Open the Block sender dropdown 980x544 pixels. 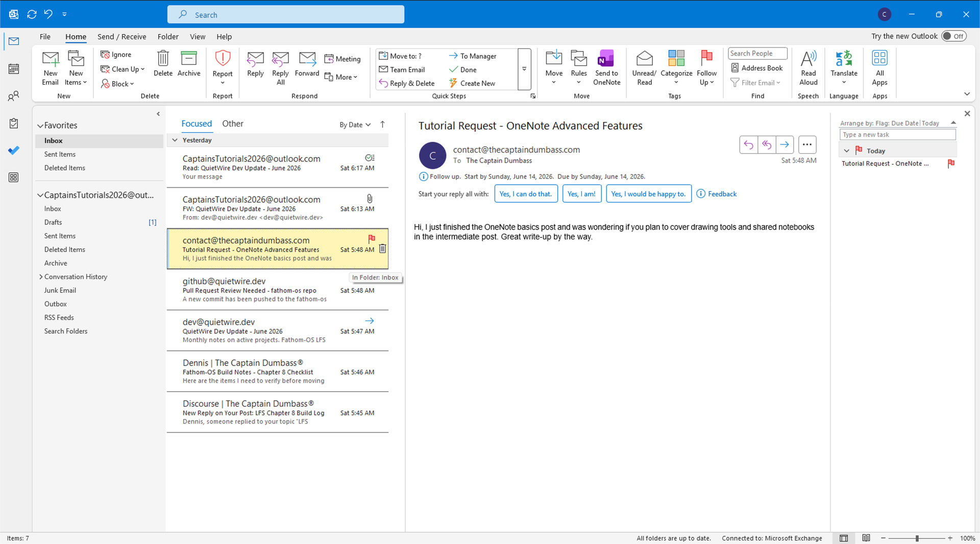[117, 84]
